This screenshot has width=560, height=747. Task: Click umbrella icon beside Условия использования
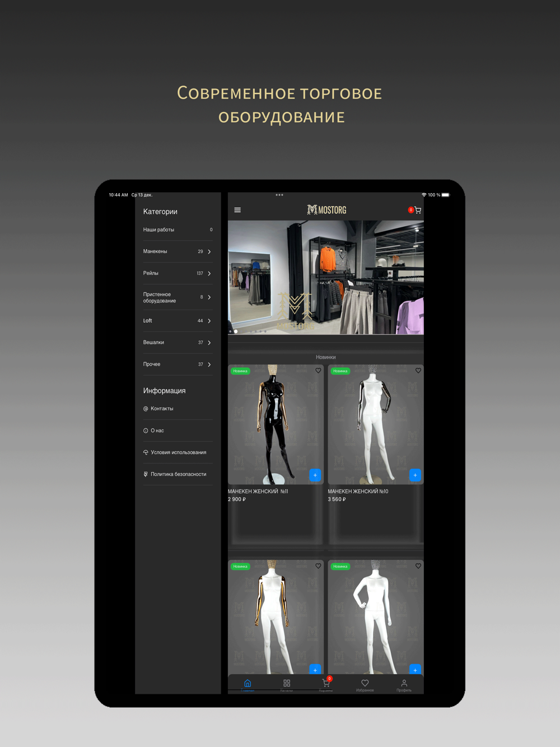click(x=146, y=452)
